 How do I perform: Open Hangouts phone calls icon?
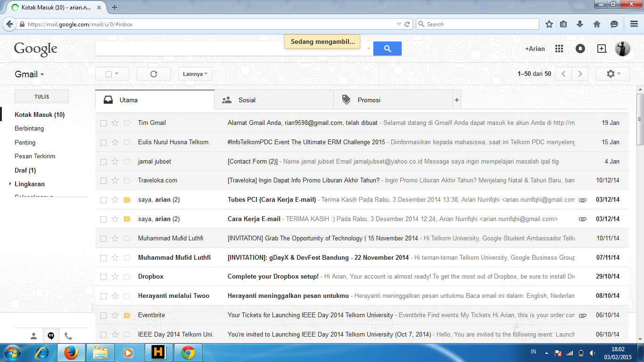pyautogui.click(x=68, y=336)
